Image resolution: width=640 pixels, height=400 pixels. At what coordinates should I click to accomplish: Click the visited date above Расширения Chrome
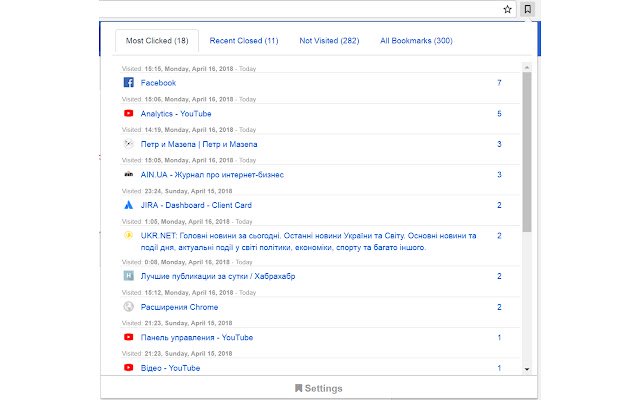click(x=189, y=293)
